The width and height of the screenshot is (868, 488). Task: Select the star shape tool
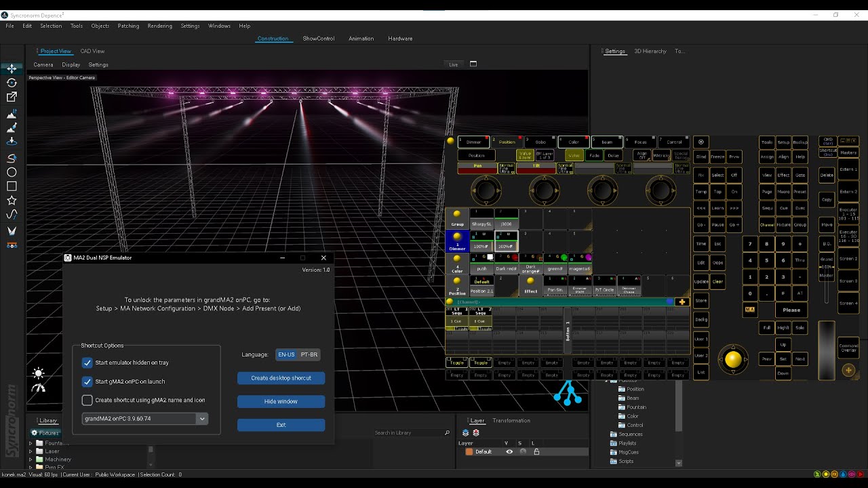click(12, 201)
